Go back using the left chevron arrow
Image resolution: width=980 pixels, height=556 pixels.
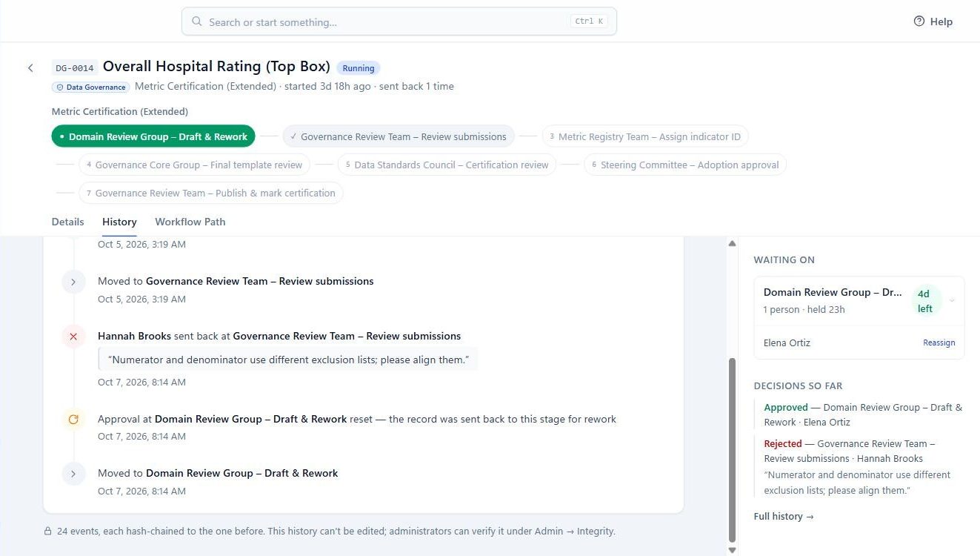tap(30, 68)
